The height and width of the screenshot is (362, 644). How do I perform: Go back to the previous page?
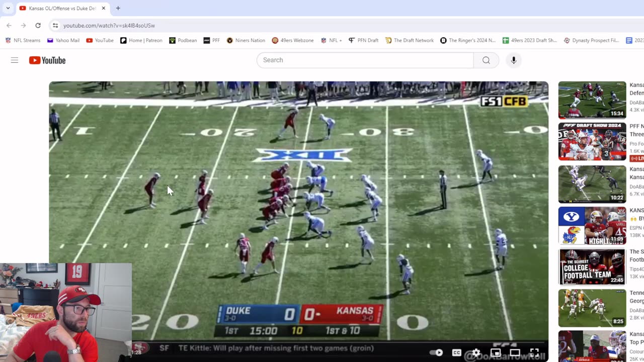pyautogui.click(x=9, y=25)
